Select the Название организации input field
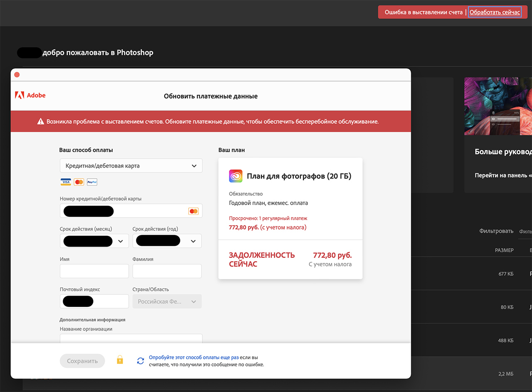Viewport: 532px width, 392px height. (x=131, y=338)
